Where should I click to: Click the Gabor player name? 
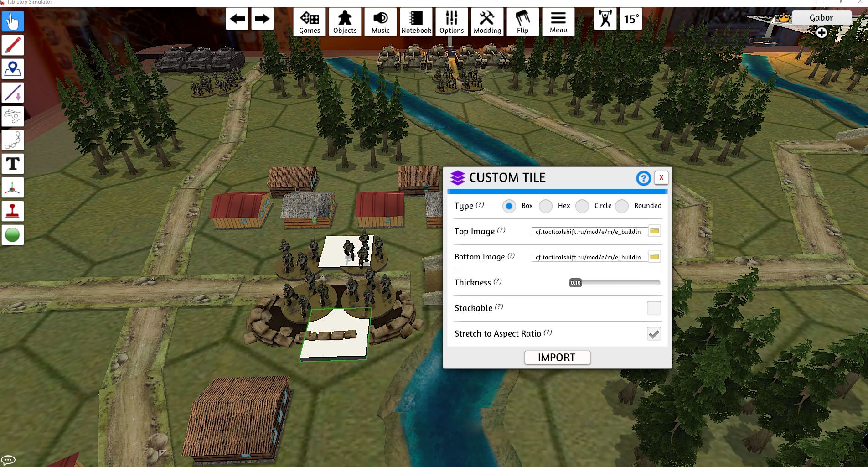click(821, 18)
